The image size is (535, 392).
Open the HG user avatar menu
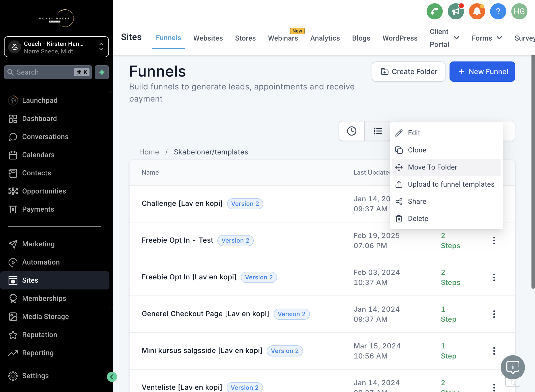click(519, 11)
